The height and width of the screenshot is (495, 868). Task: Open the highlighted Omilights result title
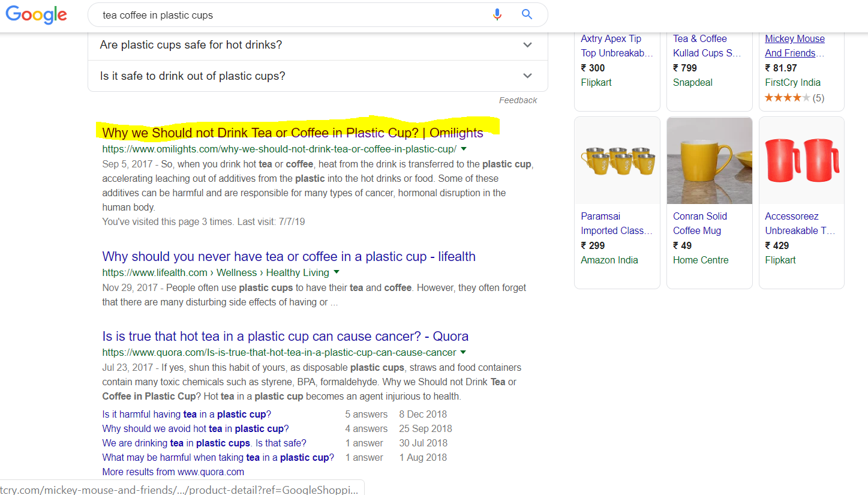click(292, 133)
